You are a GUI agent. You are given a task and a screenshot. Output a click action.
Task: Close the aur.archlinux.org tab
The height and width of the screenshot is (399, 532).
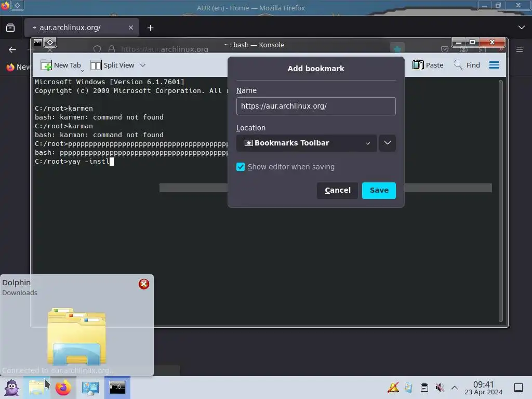click(131, 28)
